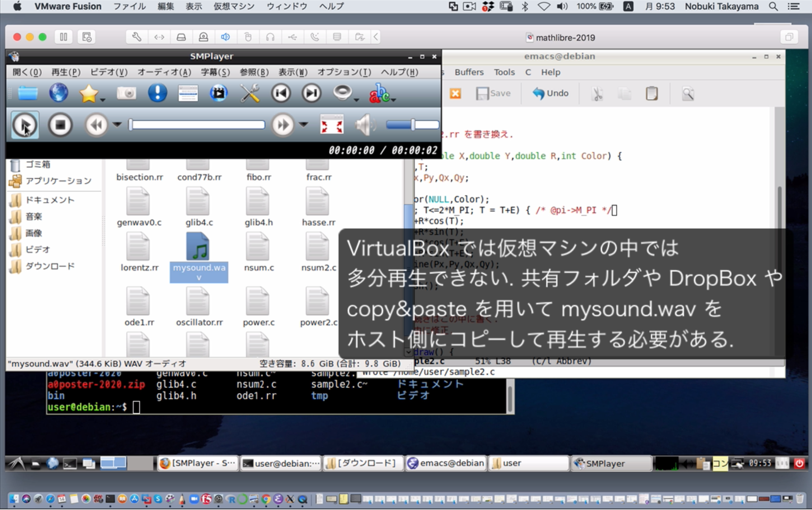
Task: Open the 開く(O) menu in SMPlayer
Action: 27,72
